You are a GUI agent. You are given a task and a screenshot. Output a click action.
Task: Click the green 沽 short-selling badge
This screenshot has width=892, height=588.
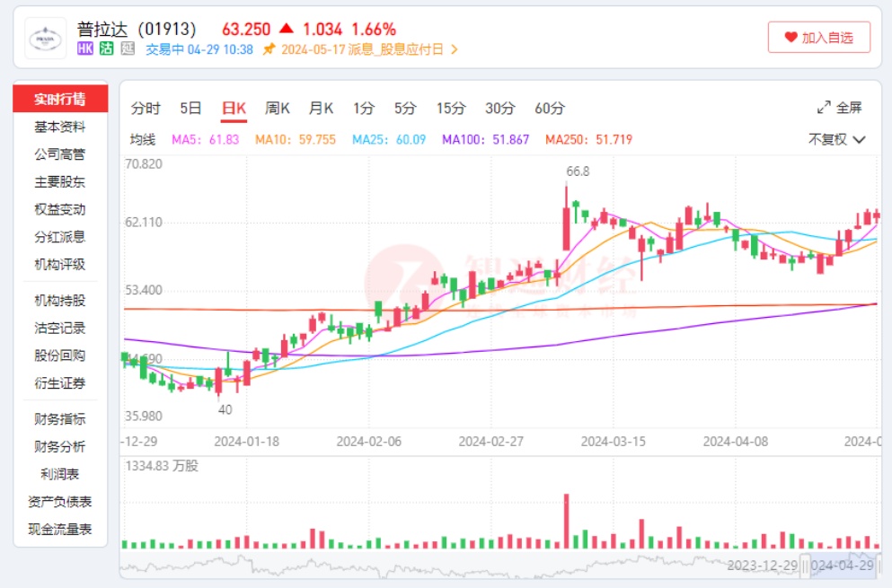click(107, 49)
